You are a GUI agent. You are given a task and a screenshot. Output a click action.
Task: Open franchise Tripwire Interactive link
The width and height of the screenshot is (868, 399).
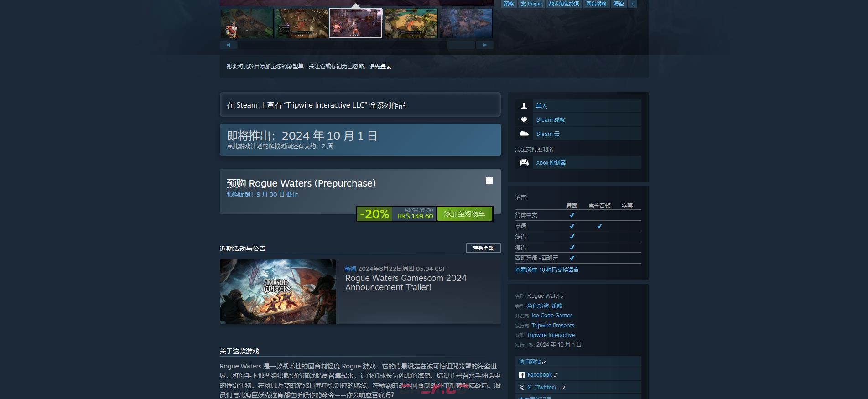(551, 335)
